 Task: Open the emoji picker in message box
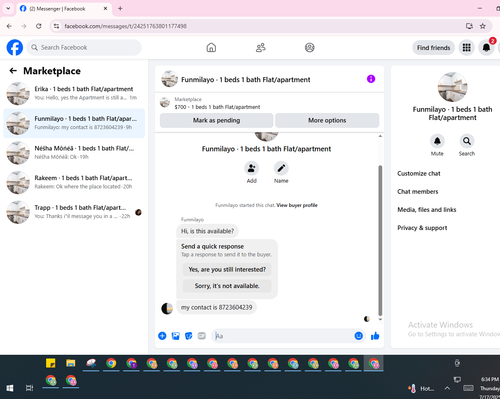pos(359,336)
